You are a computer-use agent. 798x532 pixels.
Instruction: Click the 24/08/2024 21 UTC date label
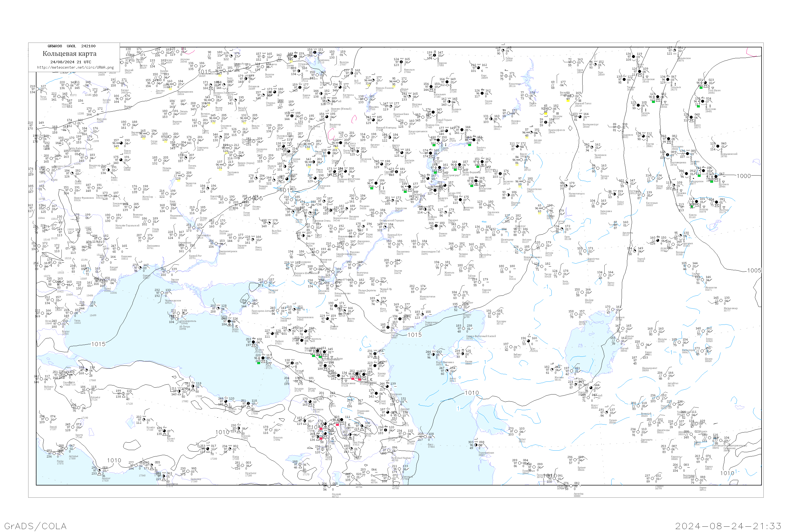(x=70, y=62)
